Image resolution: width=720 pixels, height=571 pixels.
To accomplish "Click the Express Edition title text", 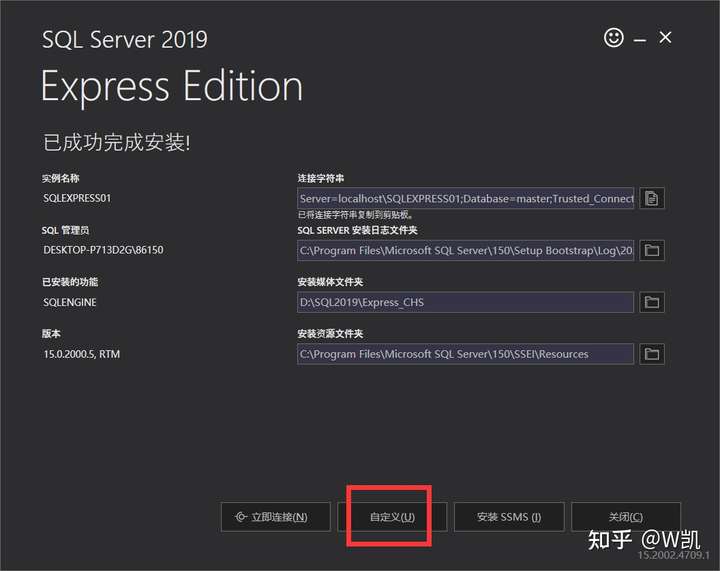I will click(172, 87).
